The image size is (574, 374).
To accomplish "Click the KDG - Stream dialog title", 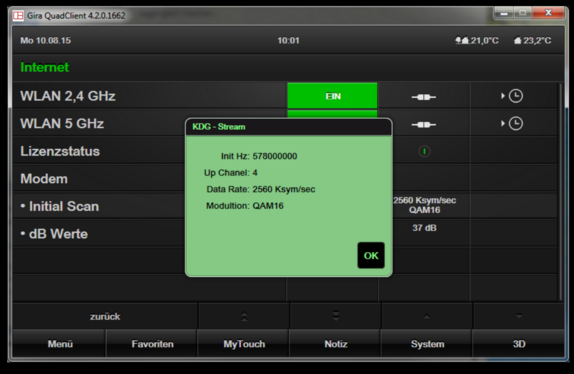I will click(x=219, y=127).
